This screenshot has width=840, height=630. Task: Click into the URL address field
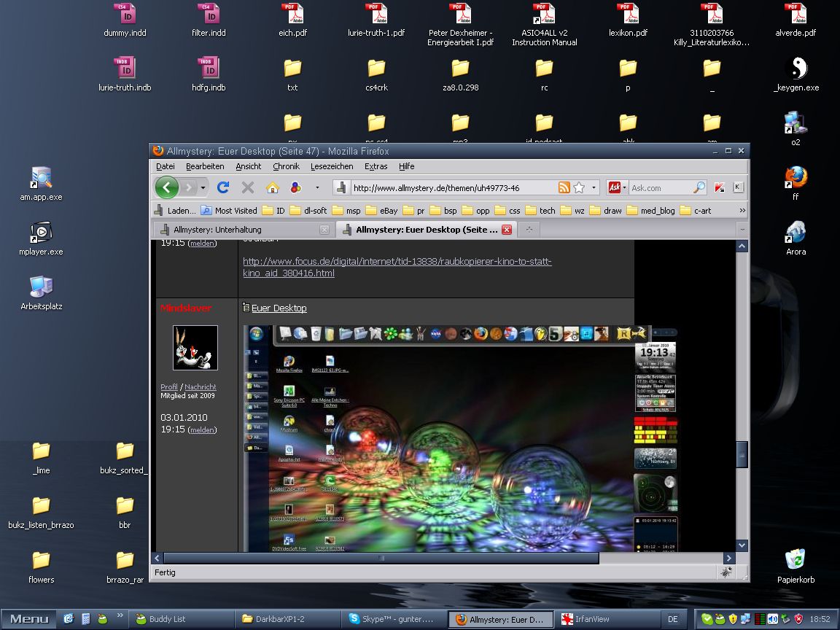(452, 187)
